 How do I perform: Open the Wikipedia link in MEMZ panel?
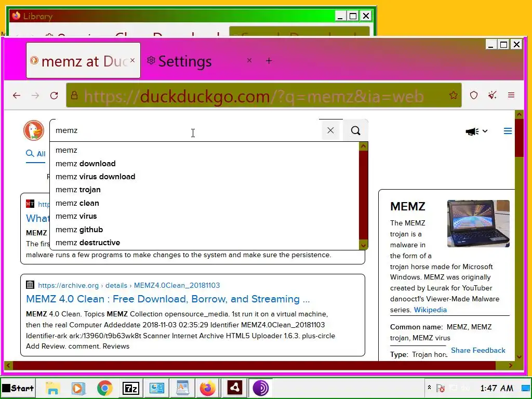click(x=430, y=310)
